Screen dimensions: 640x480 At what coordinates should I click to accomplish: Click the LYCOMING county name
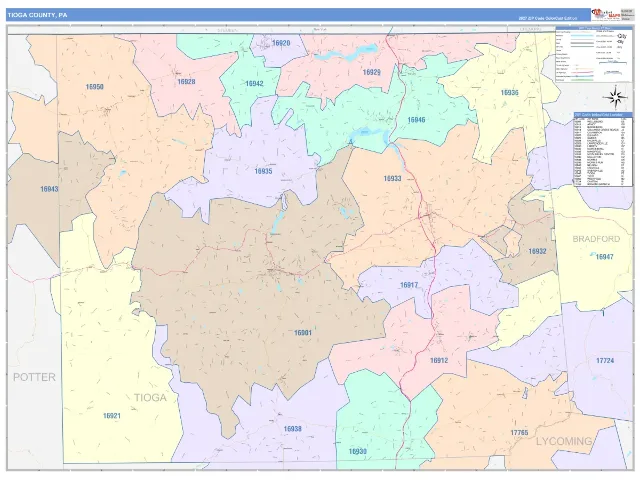[x=564, y=441]
